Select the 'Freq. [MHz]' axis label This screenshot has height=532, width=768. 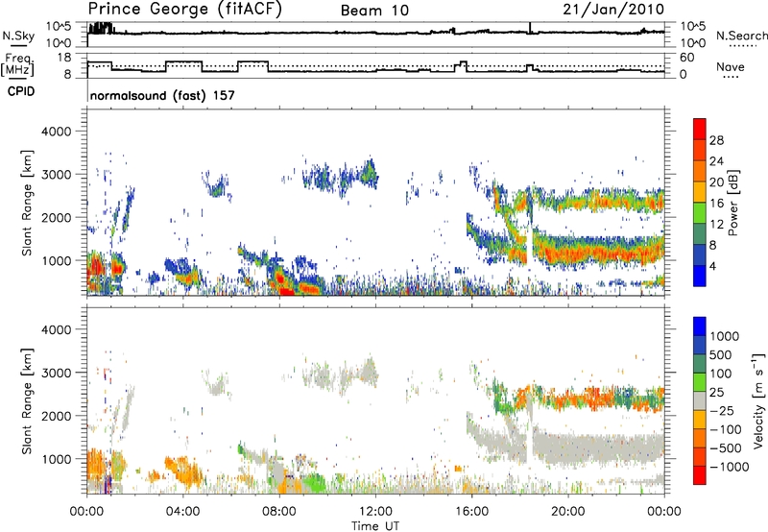tap(18, 64)
